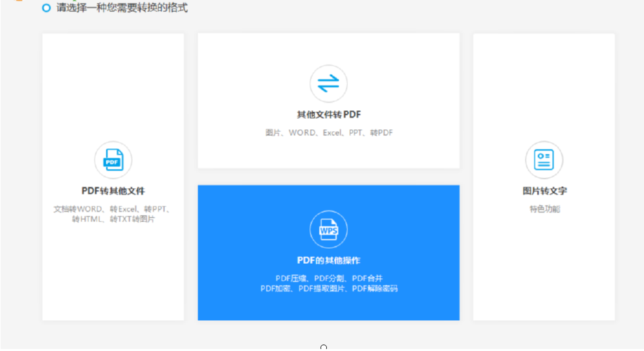Open the "图片转文字" title
Image resolution: width=644 pixels, height=351 pixels.
point(544,191)
